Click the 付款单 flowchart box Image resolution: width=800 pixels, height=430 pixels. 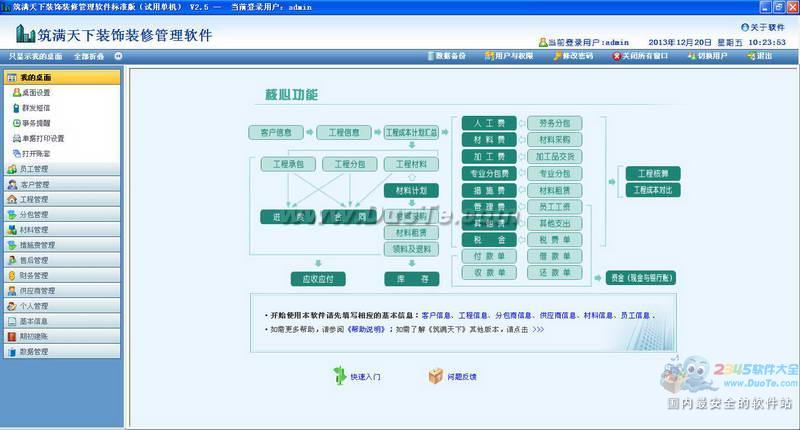[489, 256]
